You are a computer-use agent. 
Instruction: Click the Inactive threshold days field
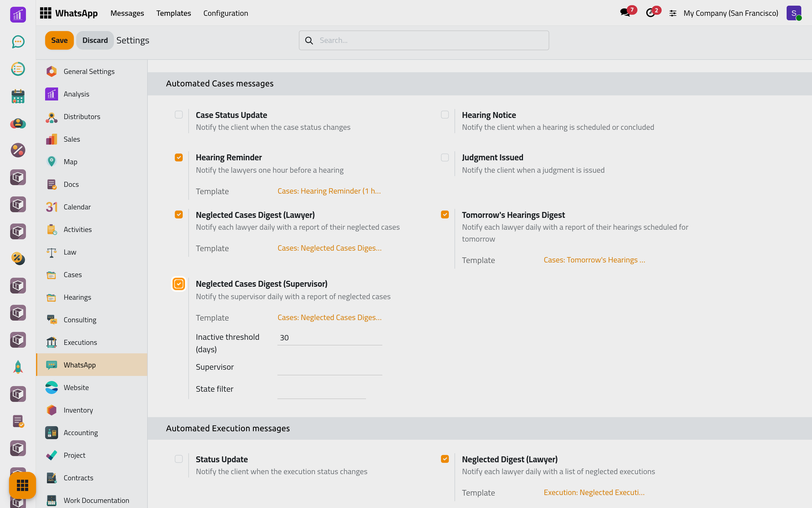(x=330, y=338)
